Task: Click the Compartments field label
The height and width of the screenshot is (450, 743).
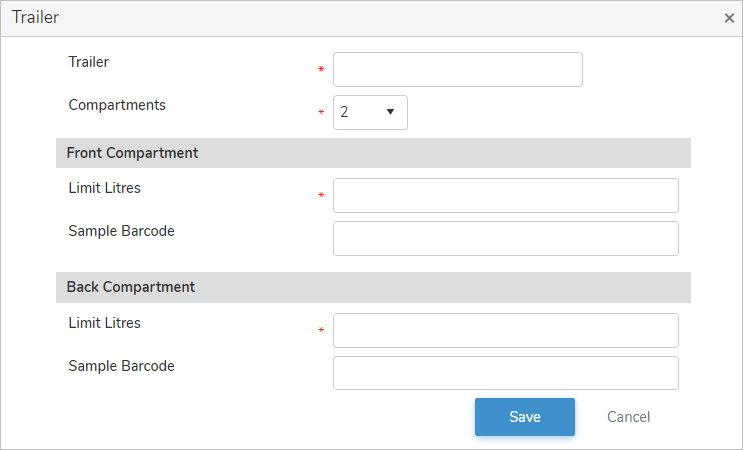Action: pos(117,105)
